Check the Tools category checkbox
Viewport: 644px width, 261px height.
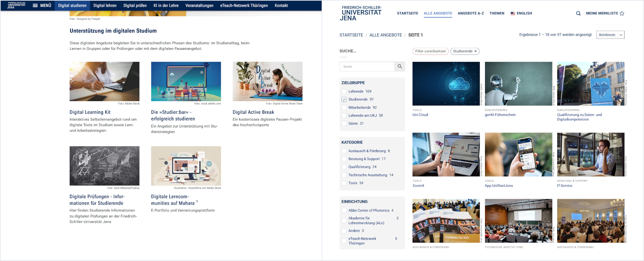pos(344,183)
